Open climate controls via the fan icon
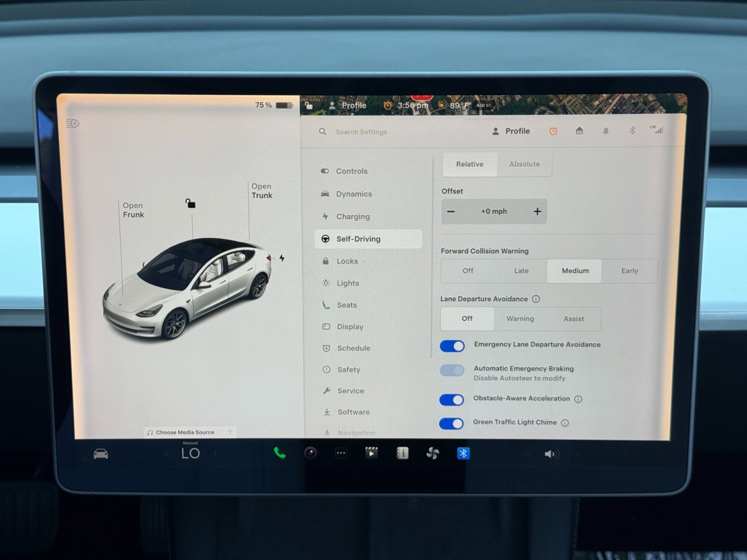This screenshot has height=560, width=747. pyautogui.click(x=433, y=453)
